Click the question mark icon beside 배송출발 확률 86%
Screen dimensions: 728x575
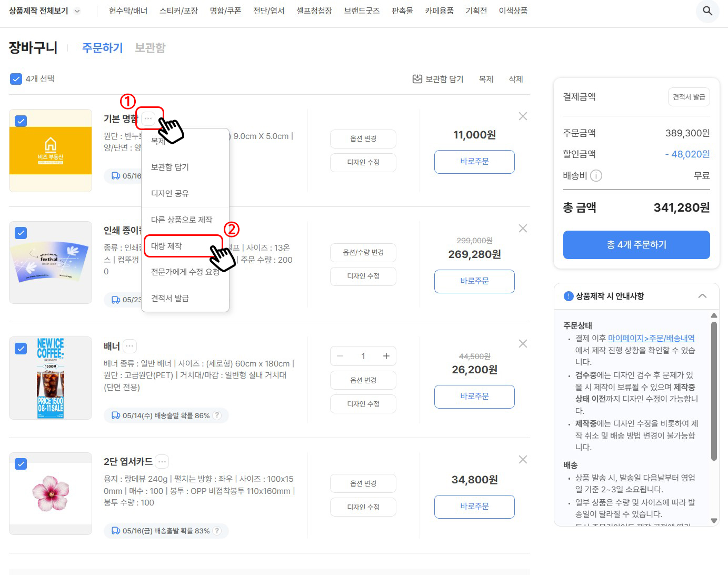(x=217, y=415)
